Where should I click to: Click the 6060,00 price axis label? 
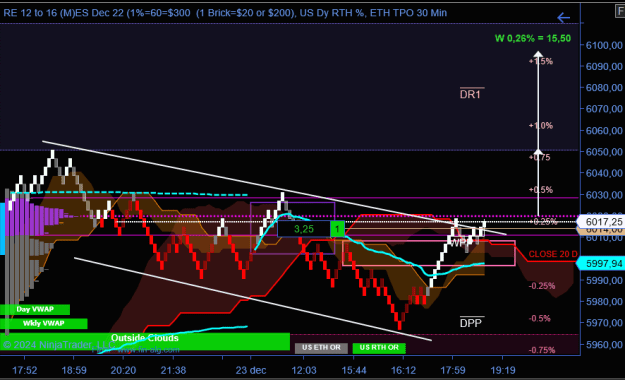[604, 130]
